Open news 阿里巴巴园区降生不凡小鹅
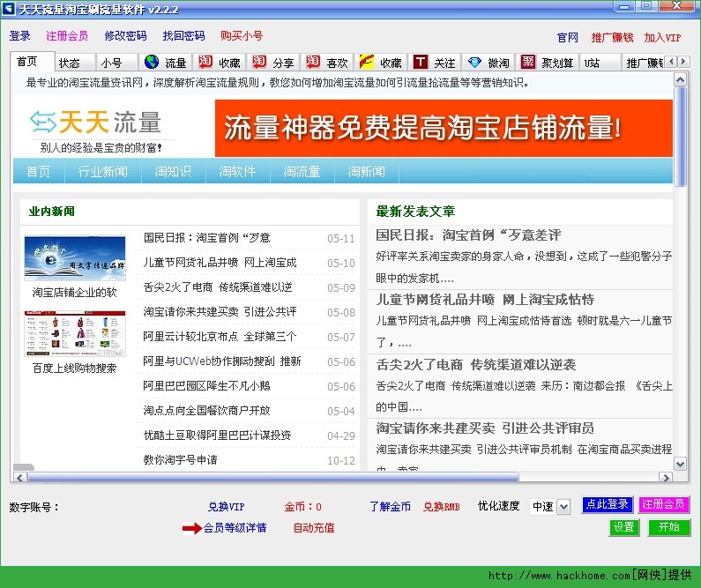This screenshot has width=701, height=588. click(207, 385)
